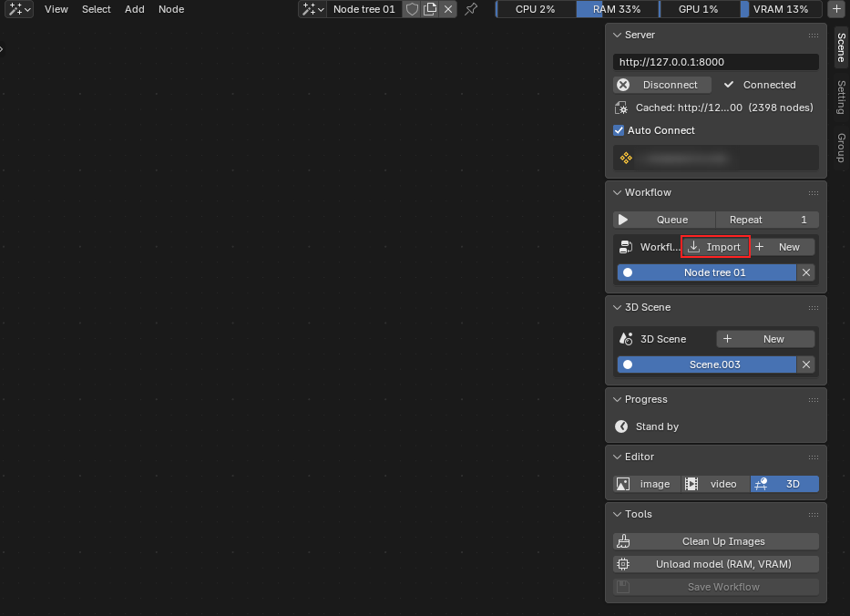Click Unload model (RAM, VRAM) button
Image resolution: width=850 pixels, height=616 pixels.
(x=715, y=564)
